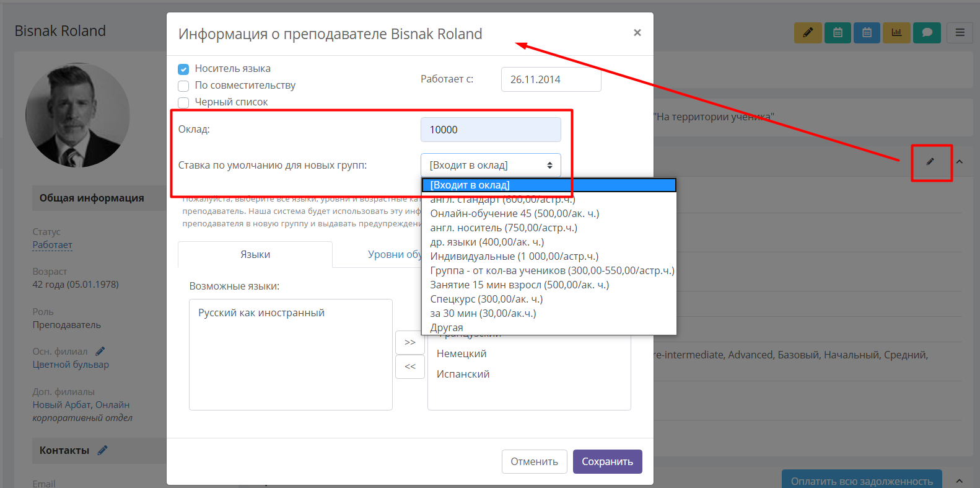Move language right with '>>' button
The height and width of the screenshot is (488, 980).
tap(410, 342)
